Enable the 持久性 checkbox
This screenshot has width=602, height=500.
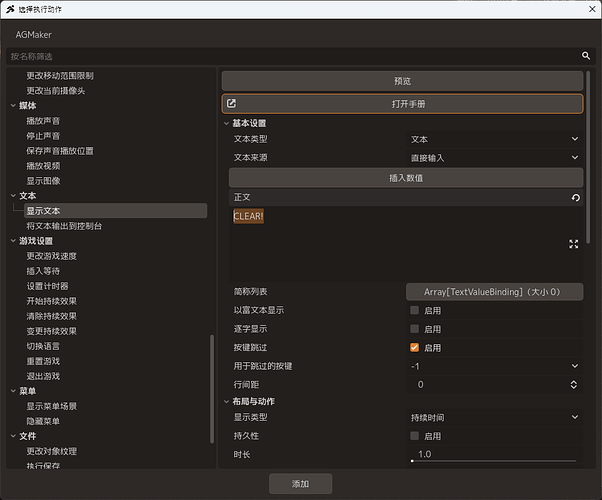pos(414,436)
